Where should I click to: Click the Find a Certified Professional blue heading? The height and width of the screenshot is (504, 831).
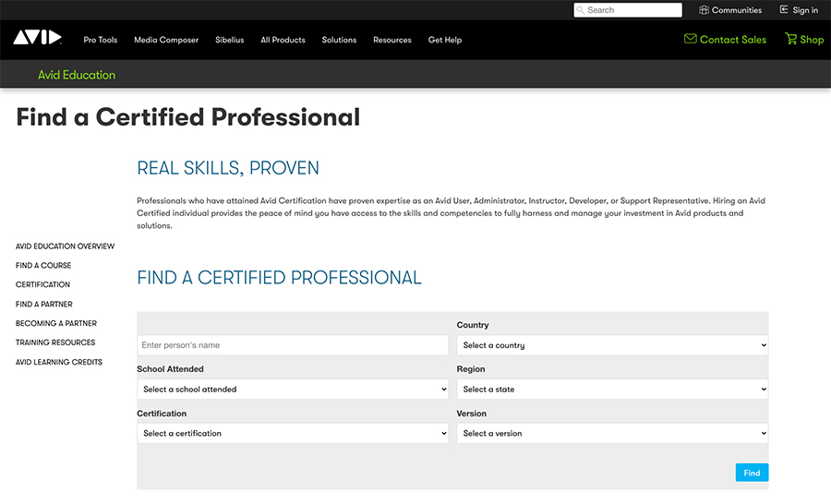[x=279, y=278]
